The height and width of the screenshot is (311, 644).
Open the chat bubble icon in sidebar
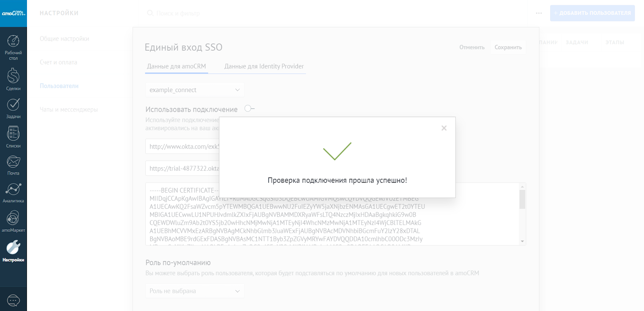(x=13, y=300)
